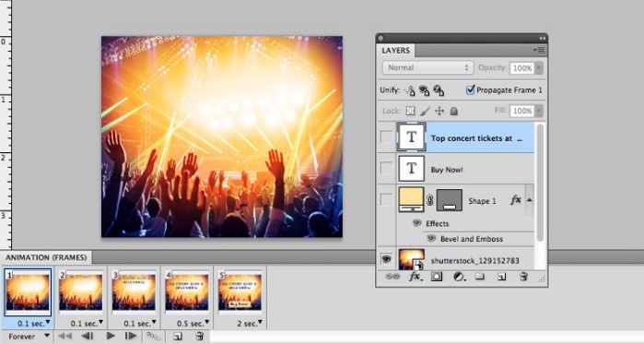Viewport: 644px width, 344px height.
Task: Click Shape 1 mask link chain icon
Action: tap(429, 200)
